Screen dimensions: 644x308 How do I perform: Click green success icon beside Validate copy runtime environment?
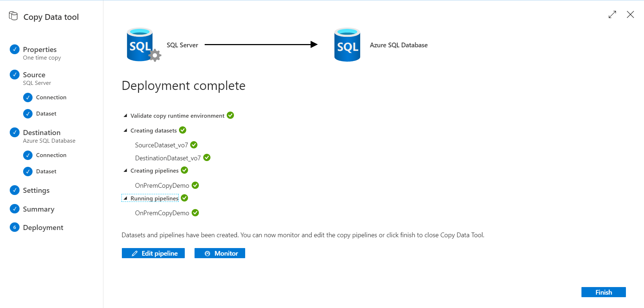point(230,115)
